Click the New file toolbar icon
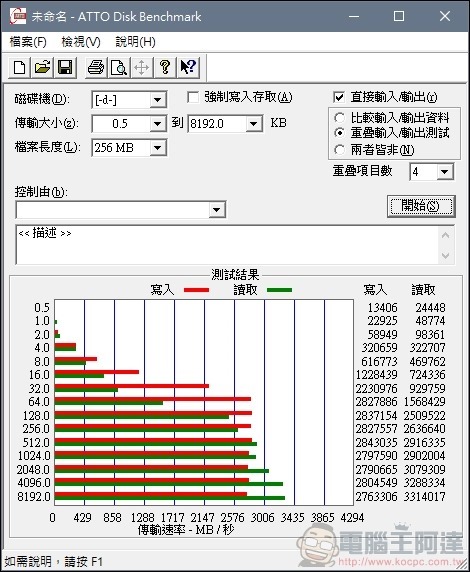This screenshot has height=572, width=470. tap(19, 67)
